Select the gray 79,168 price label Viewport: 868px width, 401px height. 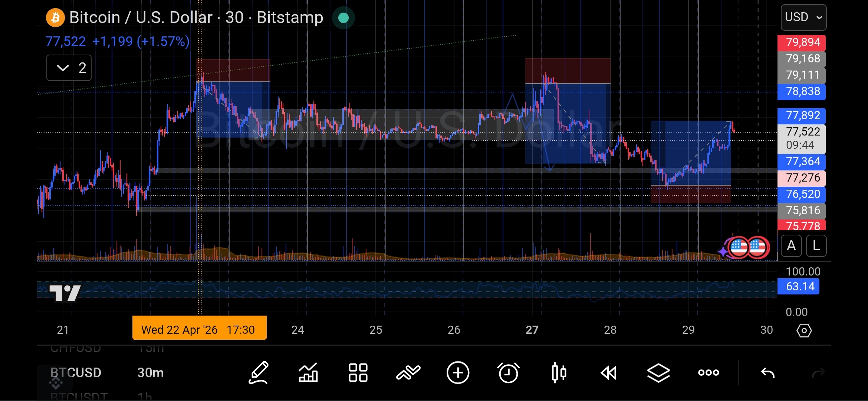[802, 59]
